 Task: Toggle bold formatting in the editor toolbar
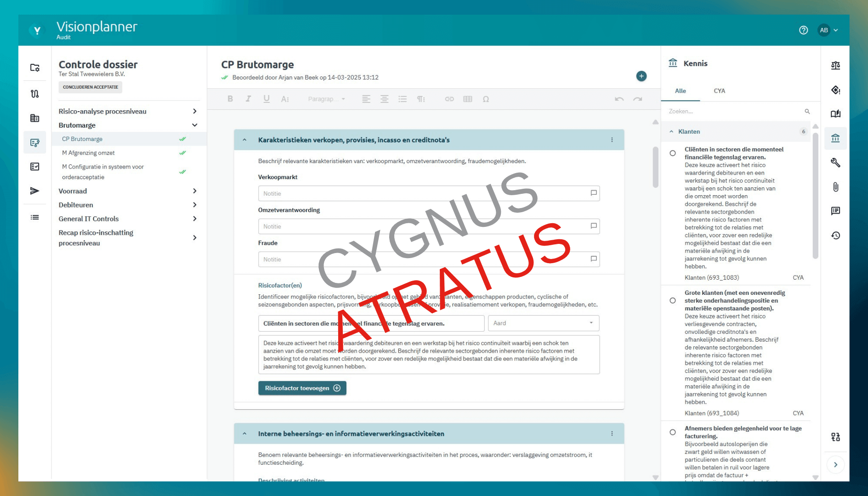[x=230, y=99]
